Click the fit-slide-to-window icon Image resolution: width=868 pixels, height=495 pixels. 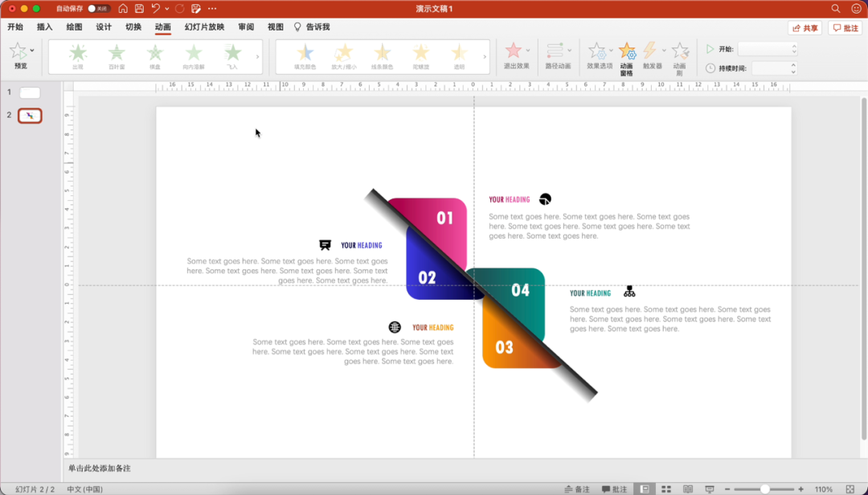(850, 489)
